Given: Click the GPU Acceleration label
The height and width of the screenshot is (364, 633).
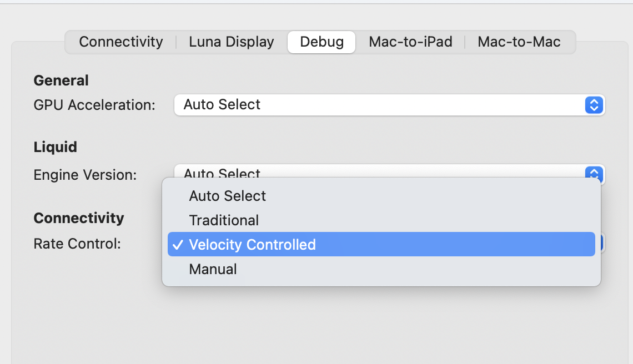Looking at the screenshot, I should coord(94,105).
